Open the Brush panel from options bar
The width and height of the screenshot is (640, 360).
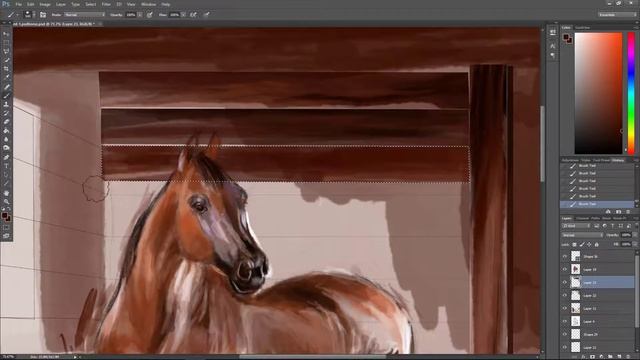coord(43,15)
